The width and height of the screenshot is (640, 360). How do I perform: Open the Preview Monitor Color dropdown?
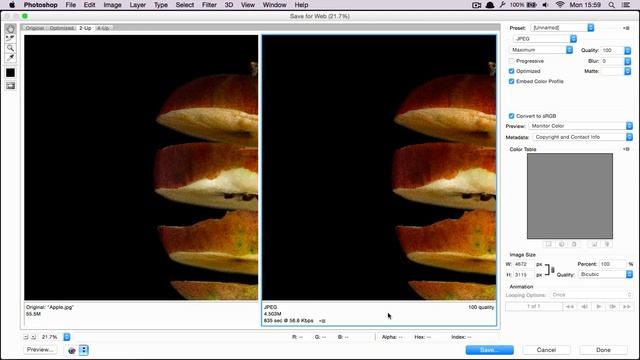coord(580,126)
